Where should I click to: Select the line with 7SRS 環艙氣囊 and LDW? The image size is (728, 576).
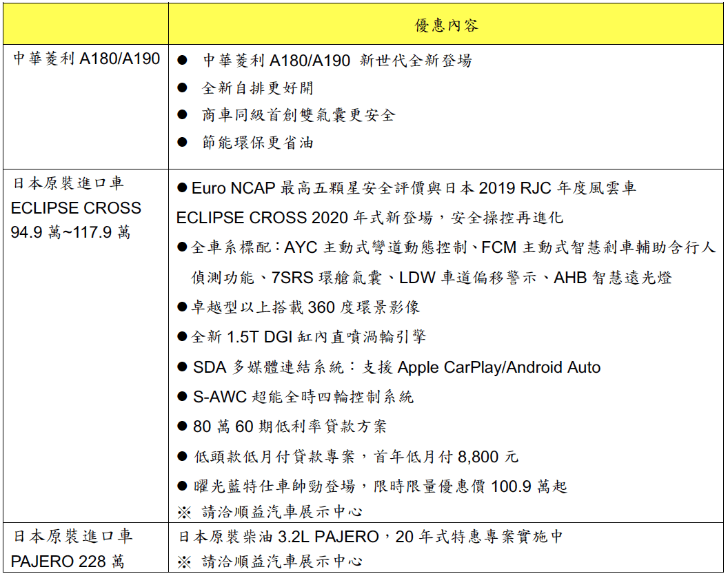432,278
